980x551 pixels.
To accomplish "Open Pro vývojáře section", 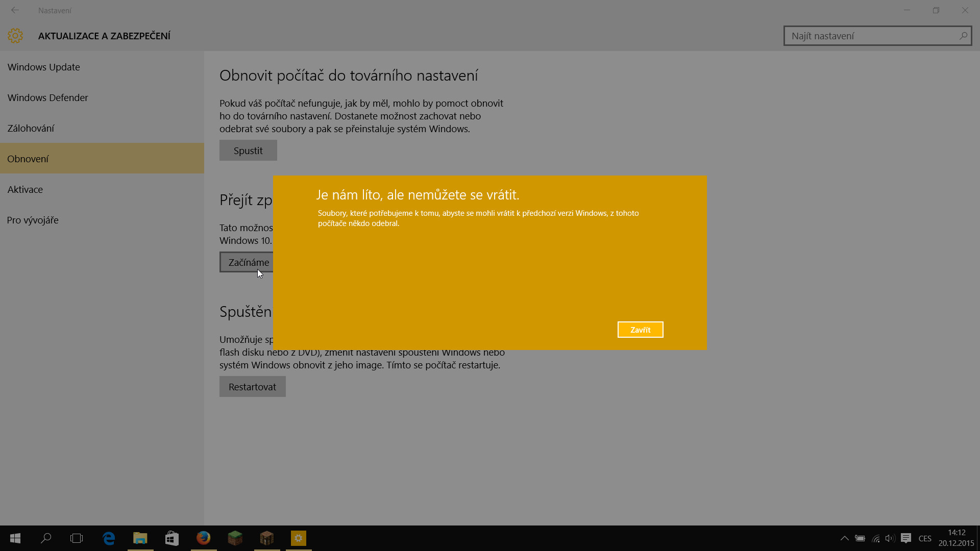I will (x=33, y=220).
